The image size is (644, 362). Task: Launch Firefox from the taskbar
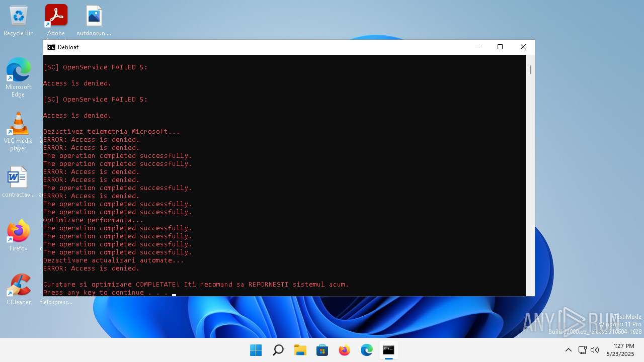[344, 350]
